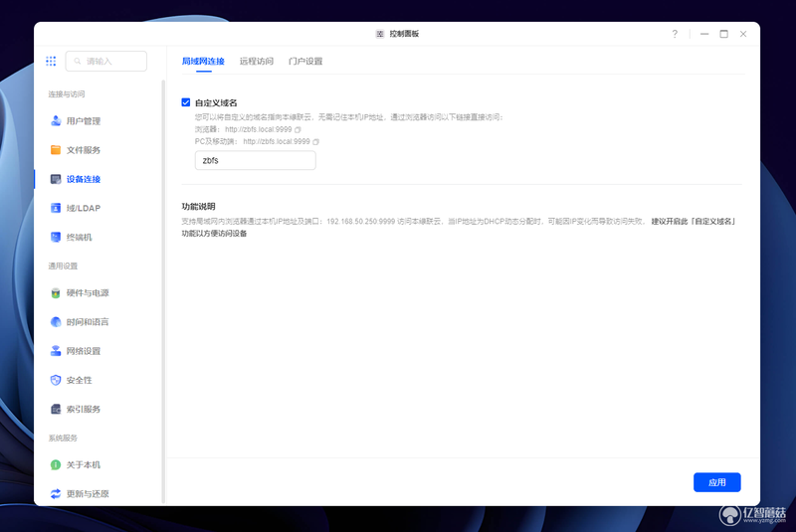Click the sidebar vertical scrollbar
The image size is (796, 532).
(x=163, y=291)
